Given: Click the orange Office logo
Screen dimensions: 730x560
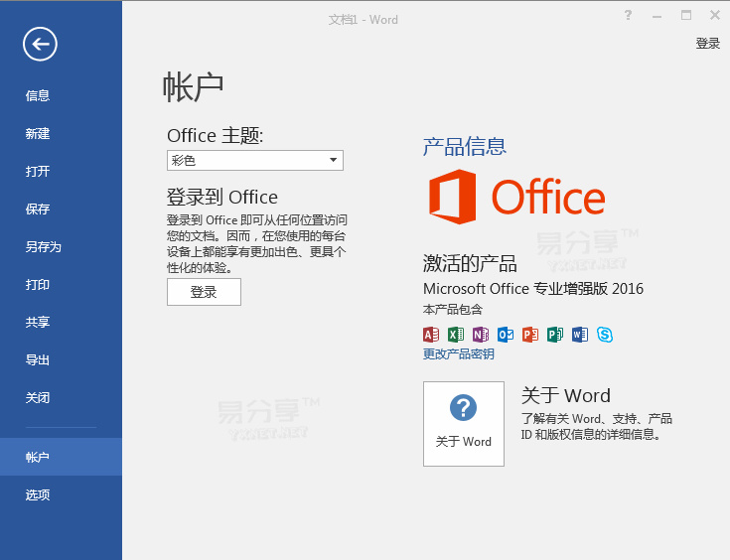Looking at the screenshot, I should (x=516, y=197).
